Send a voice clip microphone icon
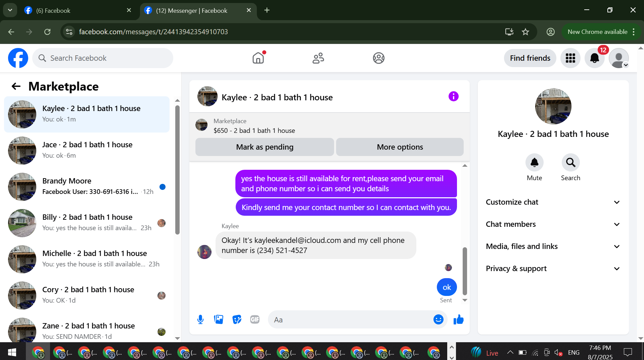644x360 pixels. pos(200,319)
